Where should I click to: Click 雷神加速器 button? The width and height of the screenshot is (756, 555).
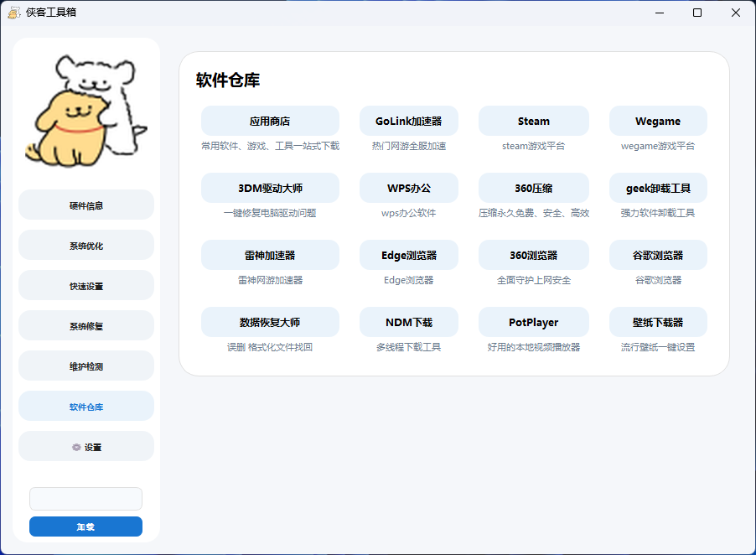click(x=270, y=255)
